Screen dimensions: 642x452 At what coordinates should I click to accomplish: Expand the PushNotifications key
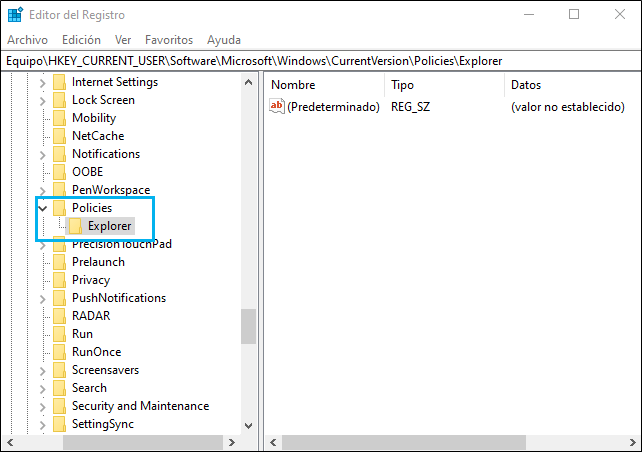point(43,298)
